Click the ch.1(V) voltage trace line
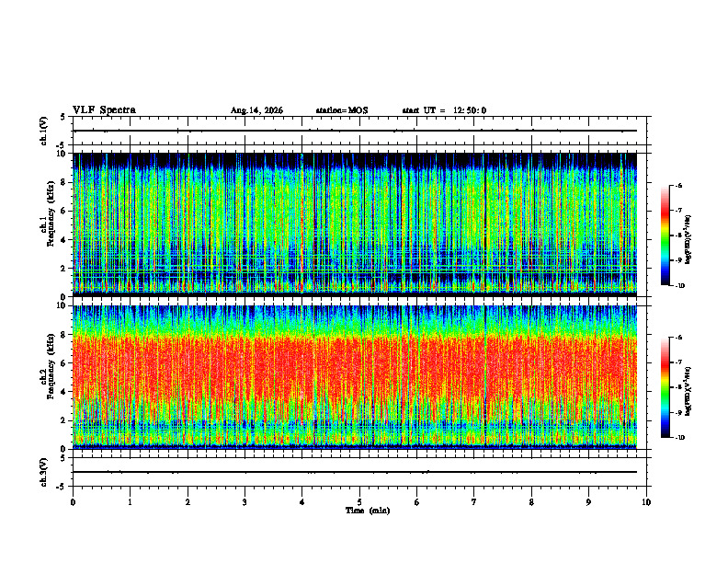The image size is (728, 563). [x=355, y=131]
